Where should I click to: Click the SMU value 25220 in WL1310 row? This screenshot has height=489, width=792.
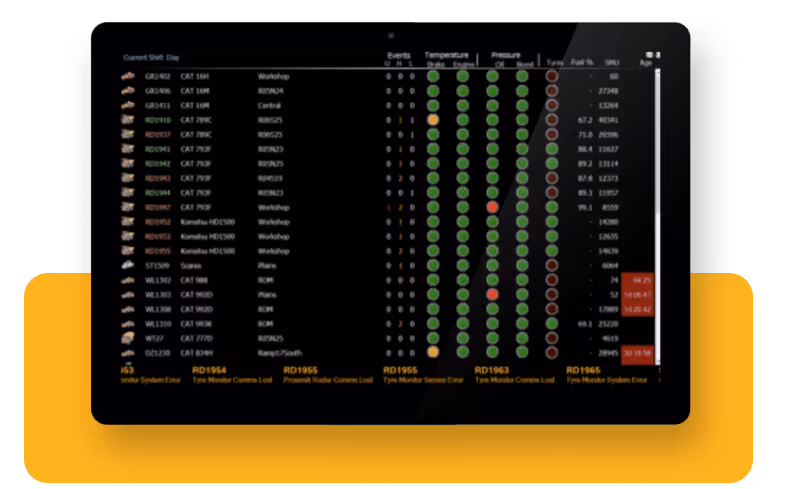pos(608,324)
